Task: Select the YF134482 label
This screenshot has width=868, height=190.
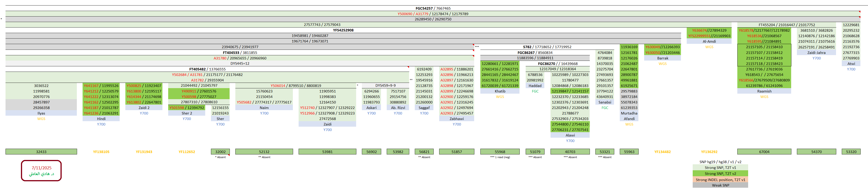Action: click(662, 152)
